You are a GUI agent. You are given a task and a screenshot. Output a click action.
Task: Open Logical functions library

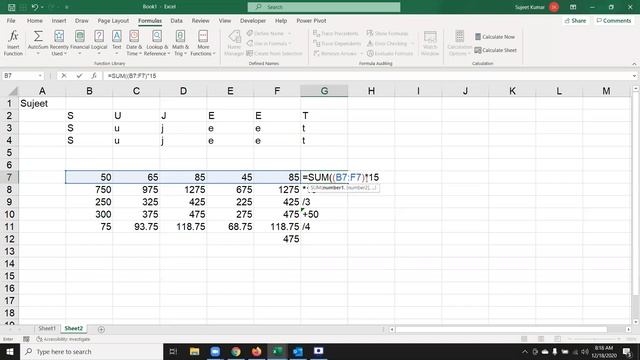(99, 42)
